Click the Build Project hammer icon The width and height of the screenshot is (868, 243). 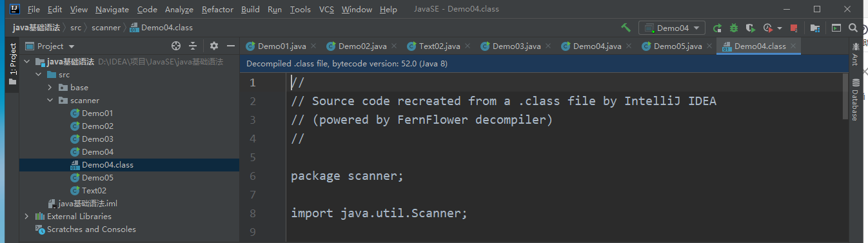pyautogui.click(x=626, y=28)
